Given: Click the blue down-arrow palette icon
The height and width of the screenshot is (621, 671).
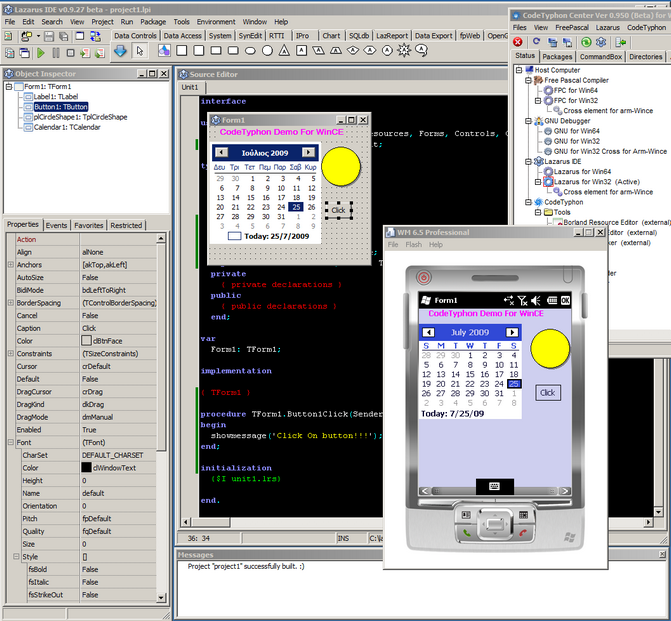Looking at the screenshot, I should [120, 51].
